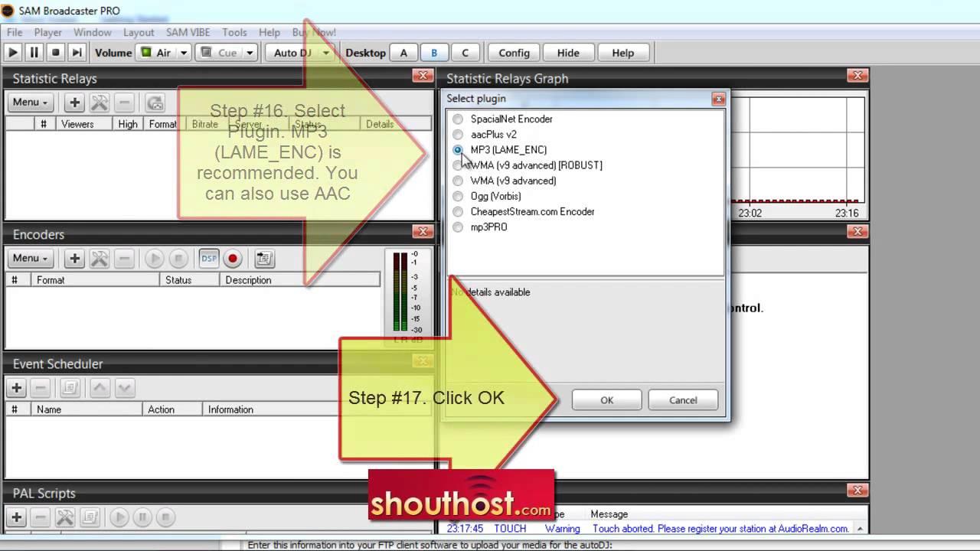Open the Player menu
The image size is (980, 551).
pyautogui.click(x=47, y=32)
